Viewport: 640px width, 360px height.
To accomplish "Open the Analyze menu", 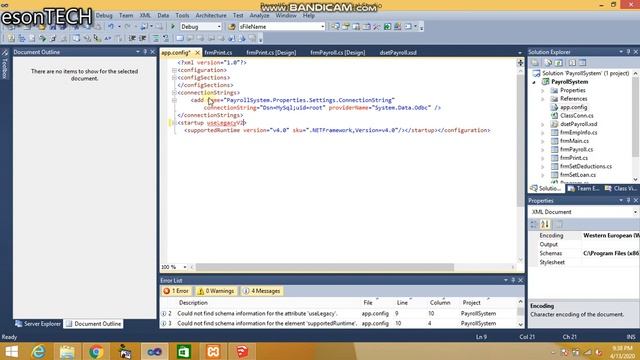I will point(259,16).
